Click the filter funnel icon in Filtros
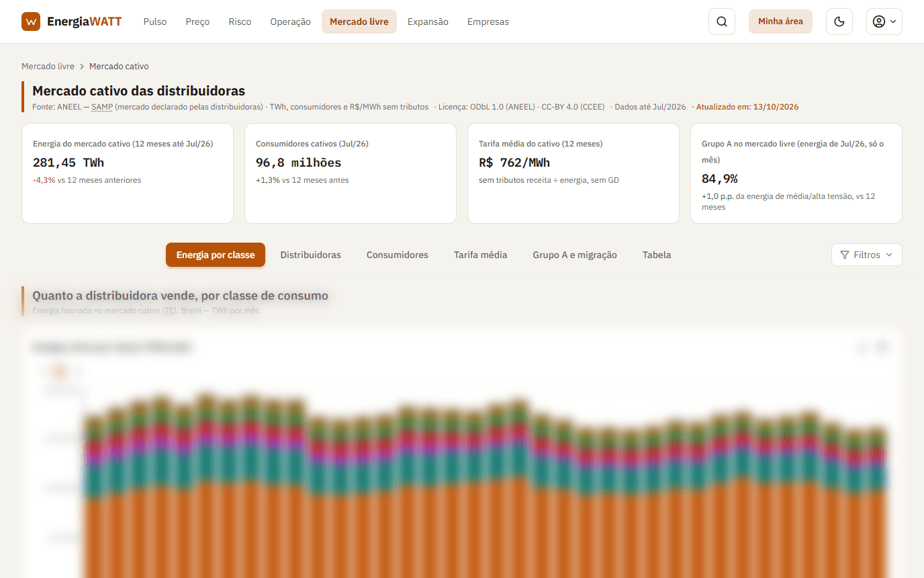924x578 pixels. click(x=845, y=255)
